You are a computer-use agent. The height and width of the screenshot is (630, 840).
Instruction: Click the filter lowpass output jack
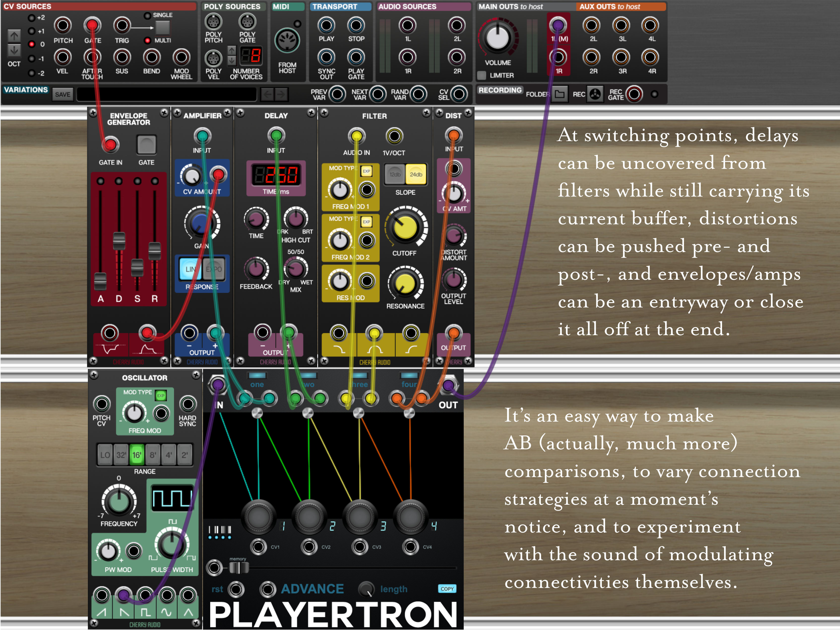[338, 333]
